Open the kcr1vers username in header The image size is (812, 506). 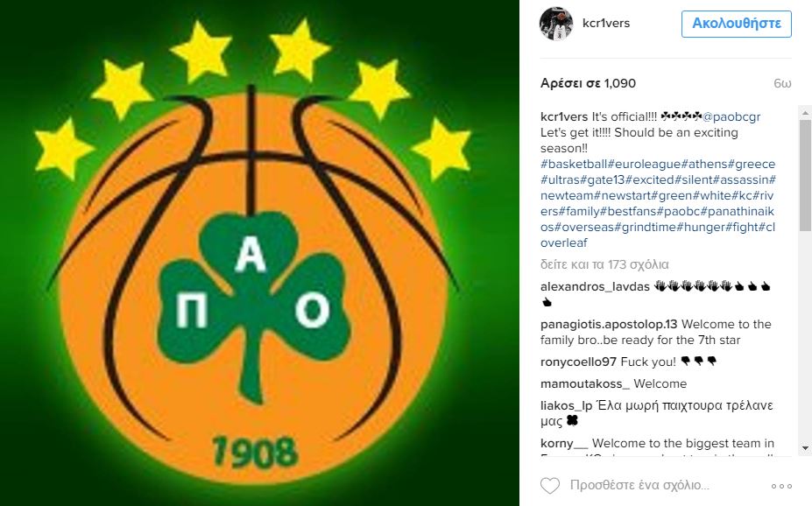point(606,24)
